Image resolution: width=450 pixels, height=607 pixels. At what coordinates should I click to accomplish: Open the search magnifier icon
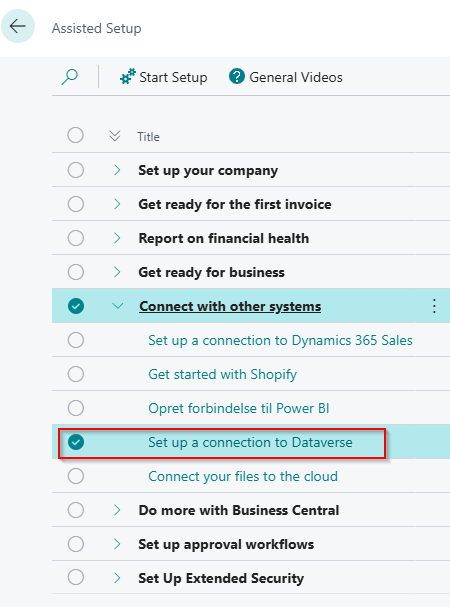[70, 77]
